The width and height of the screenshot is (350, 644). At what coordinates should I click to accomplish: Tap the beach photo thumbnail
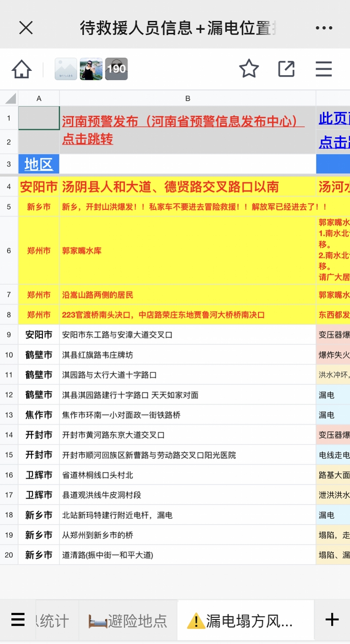pyautogui.click(x=91, y=69)
